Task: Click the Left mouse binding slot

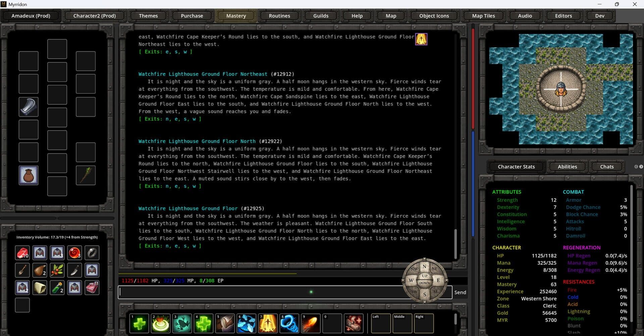Action: pyautogui.click(x=381, y=323)
